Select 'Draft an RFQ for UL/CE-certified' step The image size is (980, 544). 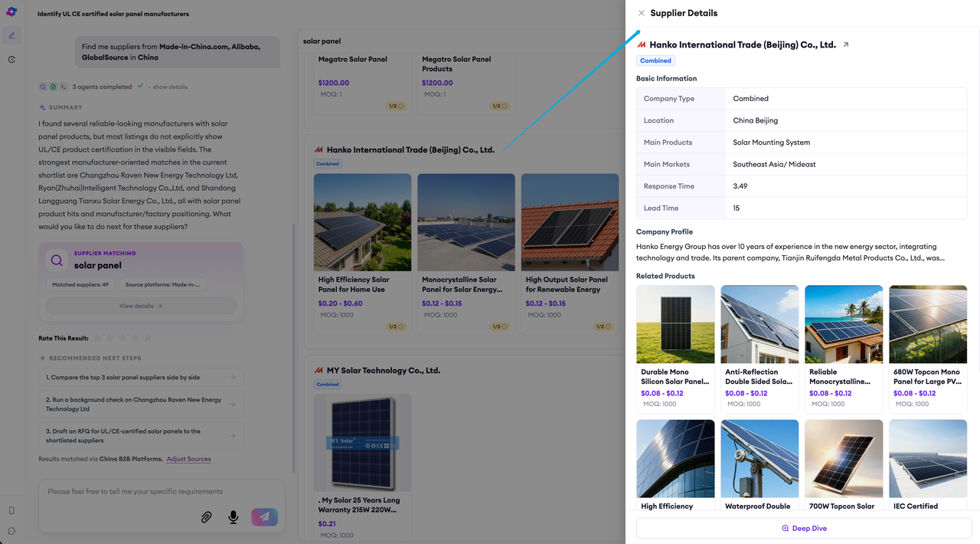click(x=141, y=436)
